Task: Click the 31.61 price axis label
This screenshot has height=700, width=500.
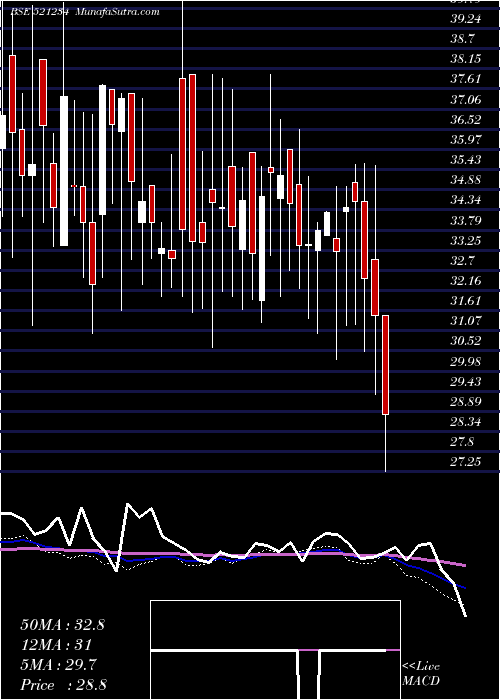Action: pyautogui.click(x=466, y=300)
